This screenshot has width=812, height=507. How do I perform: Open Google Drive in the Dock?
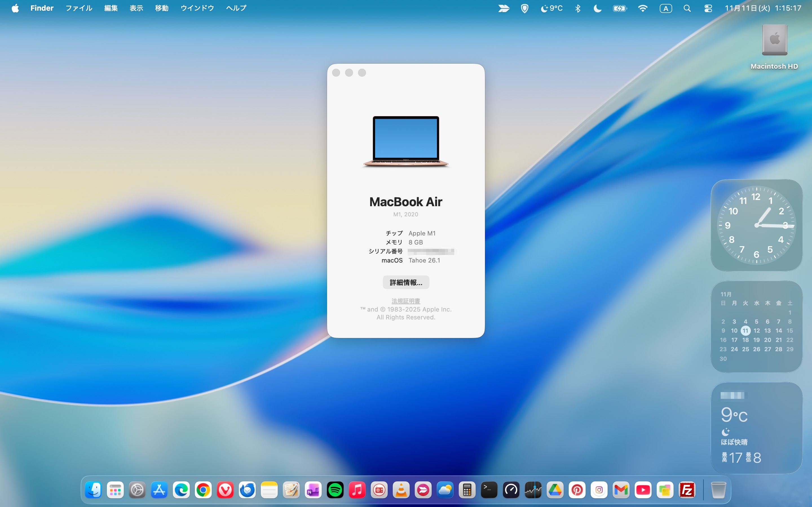tap(555, 490)
